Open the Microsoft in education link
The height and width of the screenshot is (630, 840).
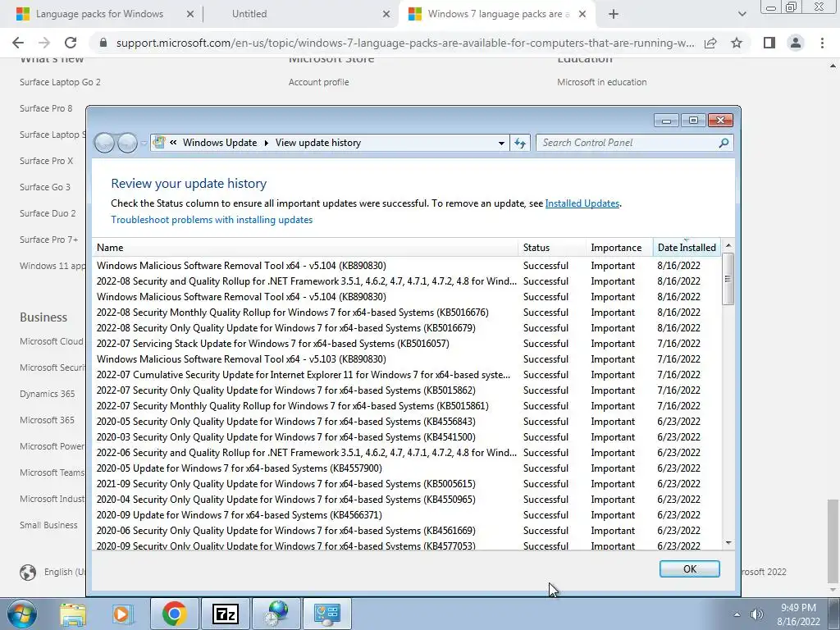(601, 82)
